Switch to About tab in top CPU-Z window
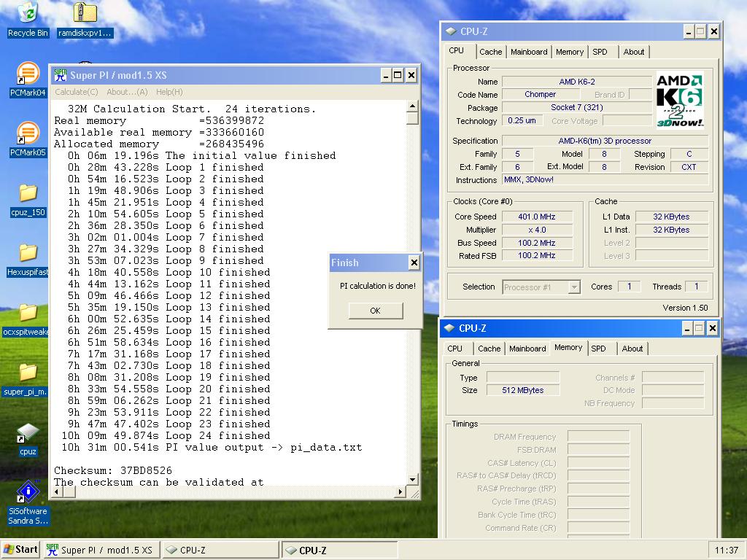The width and height of the screenshot is (747, 560). (634, 52)
